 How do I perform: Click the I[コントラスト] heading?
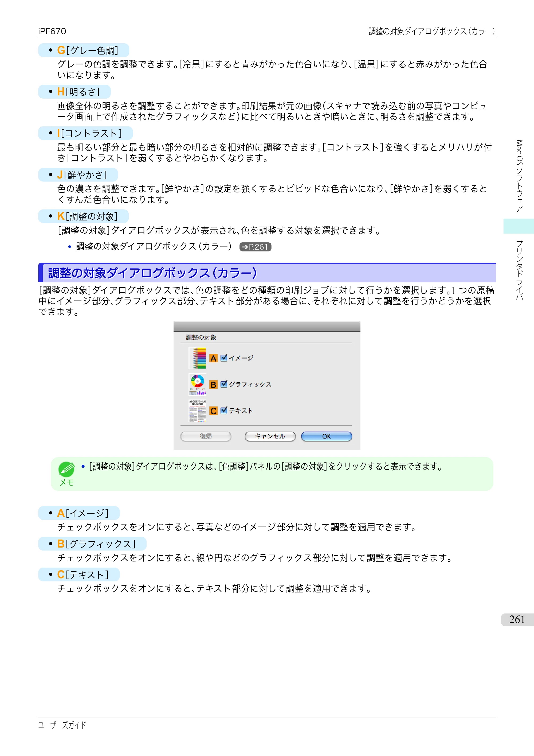coord(85,133)
